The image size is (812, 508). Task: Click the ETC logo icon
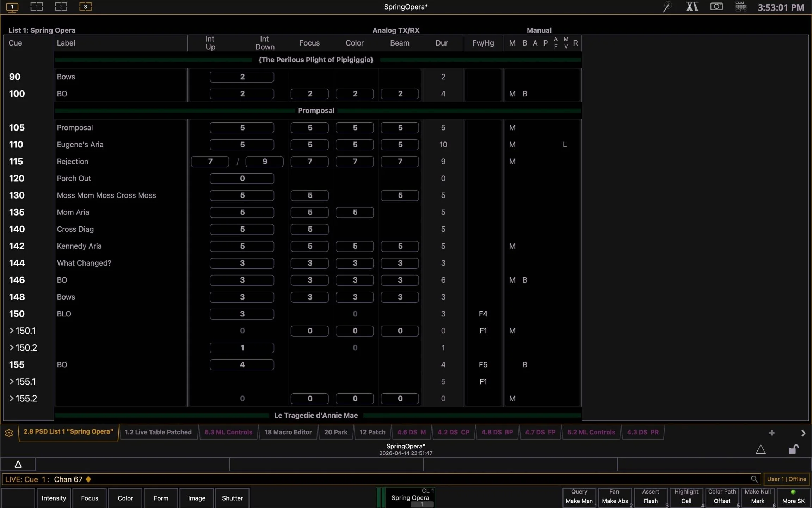[692, 7]
